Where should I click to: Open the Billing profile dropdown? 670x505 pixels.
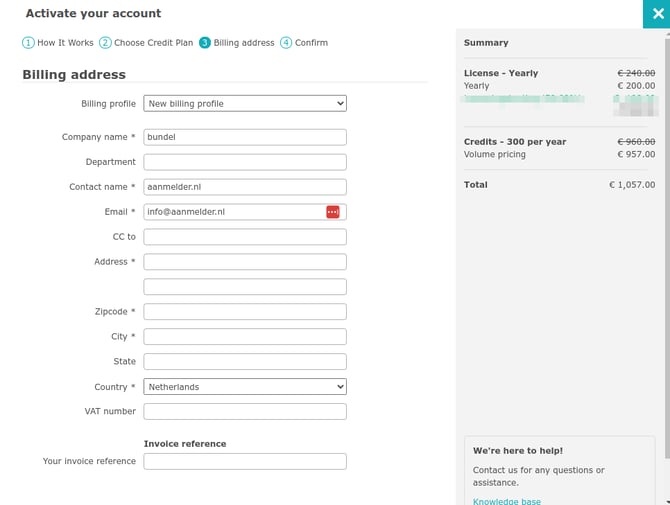coord(245,103)
